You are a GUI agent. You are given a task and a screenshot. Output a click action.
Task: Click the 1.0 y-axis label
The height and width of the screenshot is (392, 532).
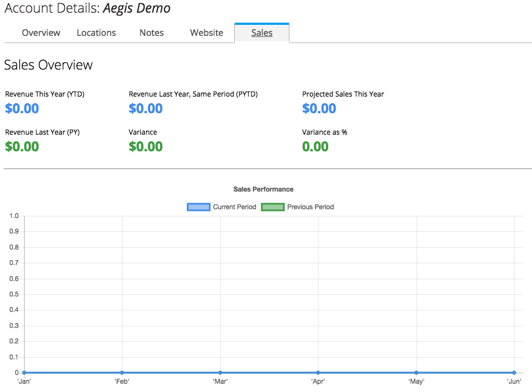coord(14,216)
